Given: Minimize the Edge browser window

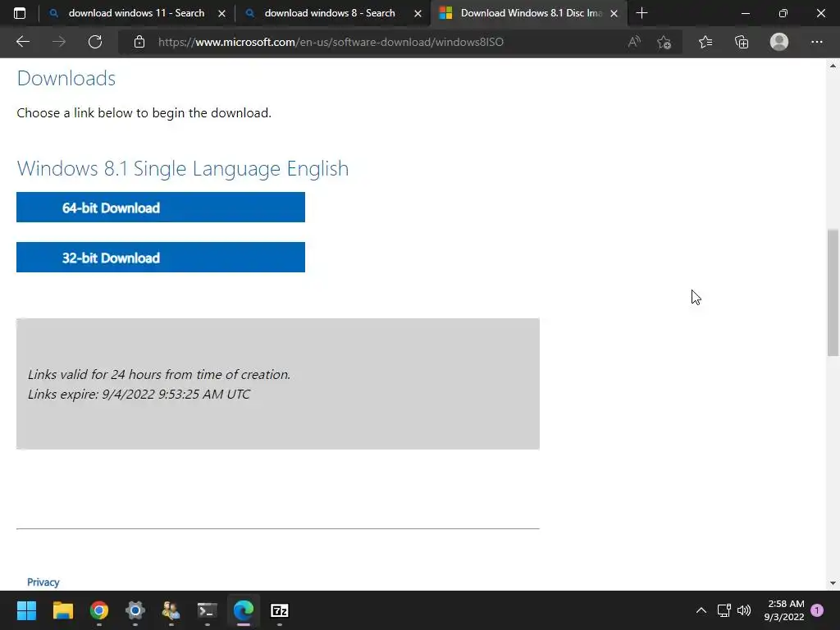Looking at the screenshot, I should (745, 13).
